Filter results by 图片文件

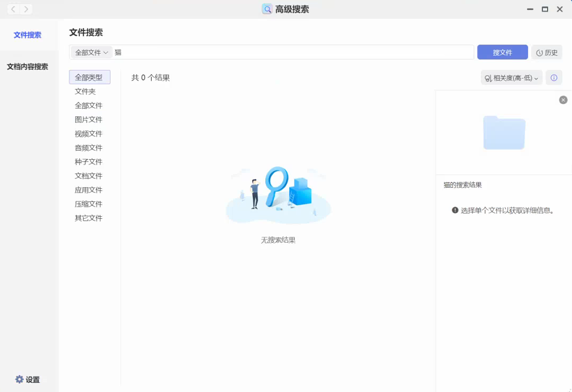[88, 120]
